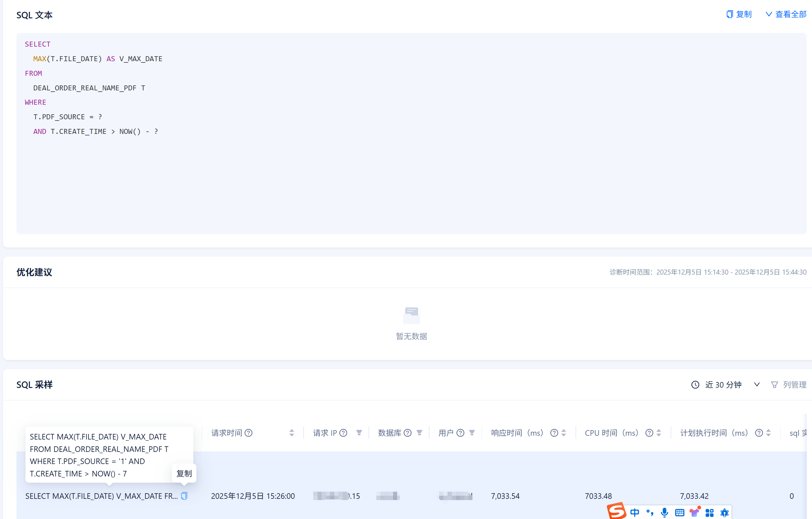This screenshot has height=519, width=812.
Task: Sort by CPU 时间 (ms) column
Action: [658, 433]
